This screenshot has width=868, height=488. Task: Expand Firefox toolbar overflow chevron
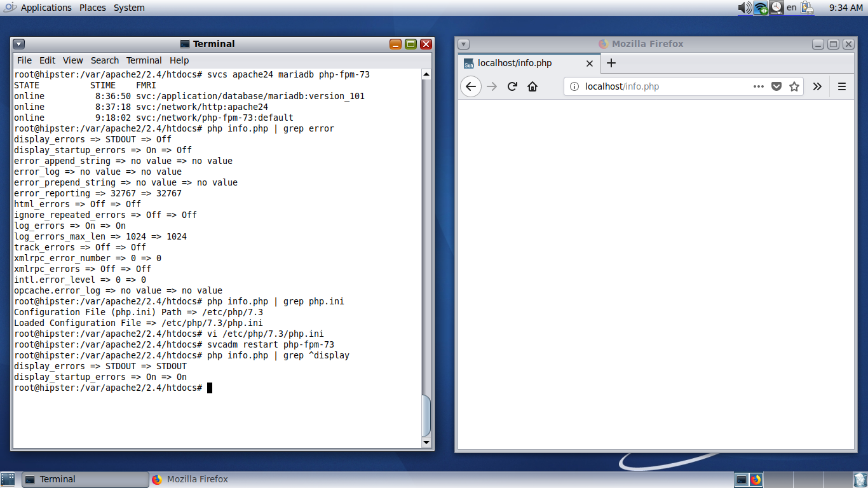point(817,86)
